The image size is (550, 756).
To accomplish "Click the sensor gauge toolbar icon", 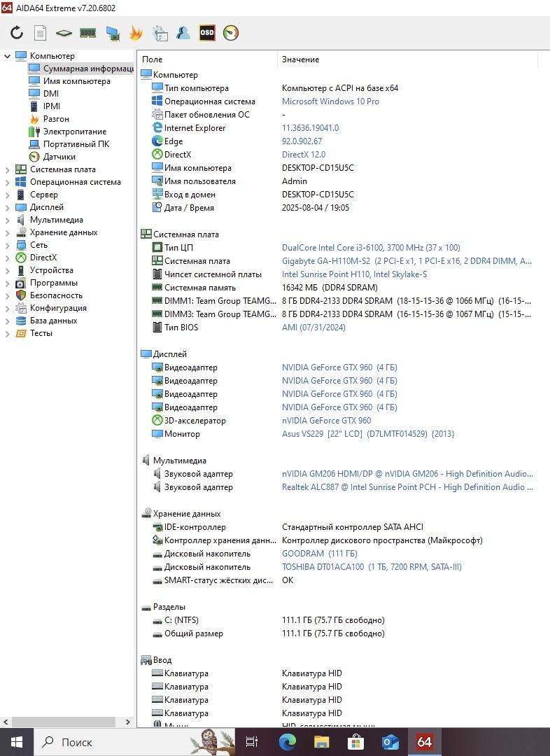I will 230,33.
